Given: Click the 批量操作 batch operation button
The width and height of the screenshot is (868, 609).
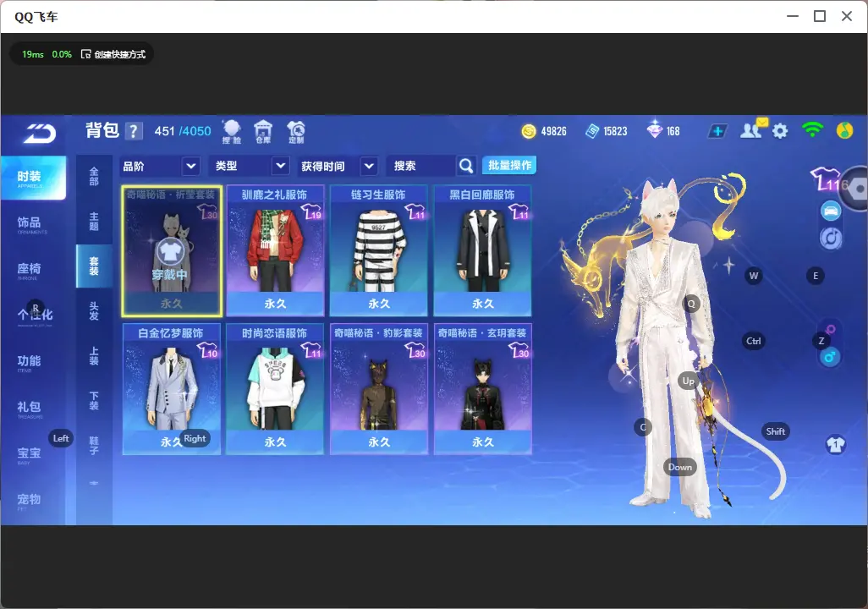Looking at the screenshot, I should [509, 166].
